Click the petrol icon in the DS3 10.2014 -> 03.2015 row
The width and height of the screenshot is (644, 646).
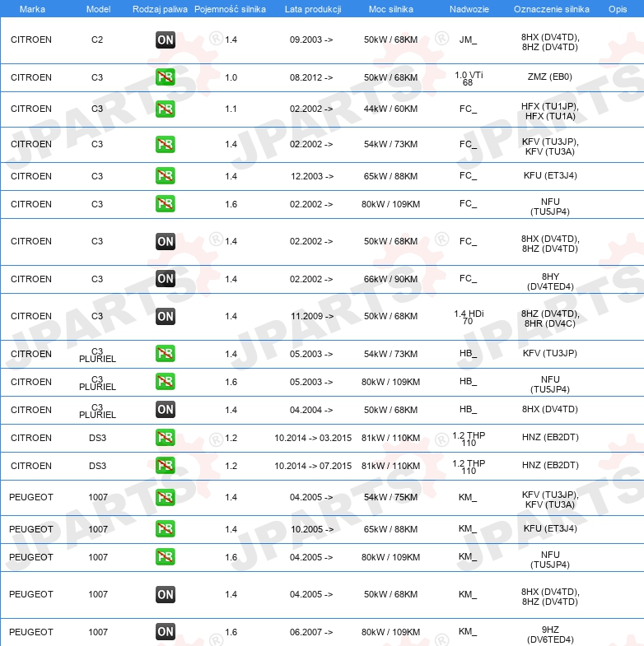click(166, 438)
